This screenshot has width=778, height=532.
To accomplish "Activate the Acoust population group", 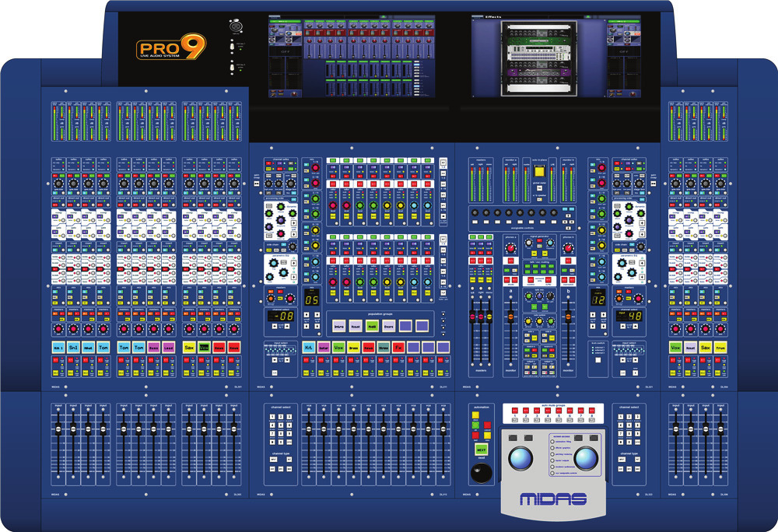I will point(356,326).
